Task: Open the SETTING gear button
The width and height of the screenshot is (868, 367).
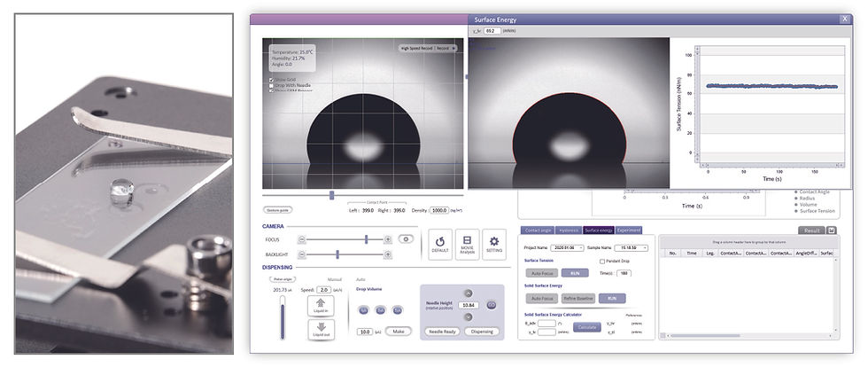Action: coord(494,245)
